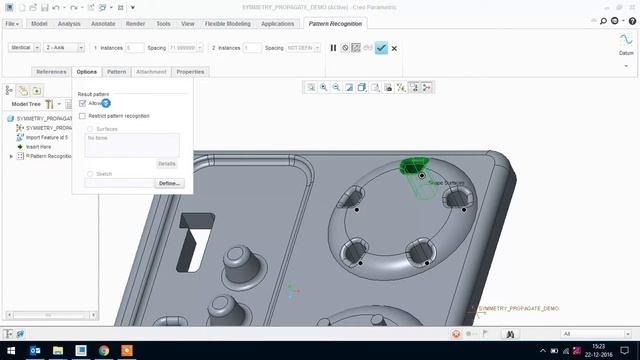Image resolution: width=640 pixels, height=360 pixels.
Task: Click the View Manager icon
Action: click(388, 87)
